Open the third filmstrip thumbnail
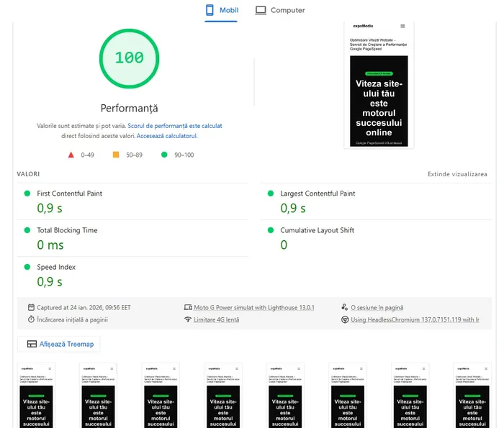The width and height of the screenshot is (504, 428). pos(161,395)
